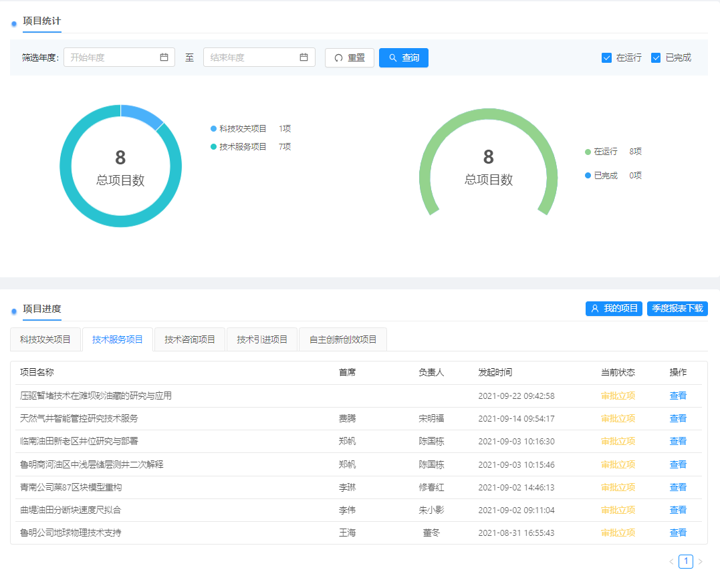
Task: Open 我的项目 button
Action: tap(614, 309)
